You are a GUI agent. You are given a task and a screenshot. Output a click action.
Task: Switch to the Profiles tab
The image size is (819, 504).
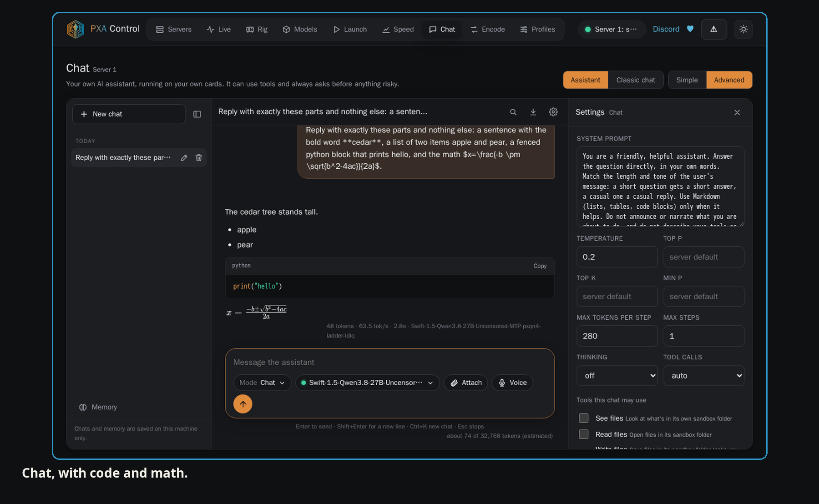pos(537,29)
